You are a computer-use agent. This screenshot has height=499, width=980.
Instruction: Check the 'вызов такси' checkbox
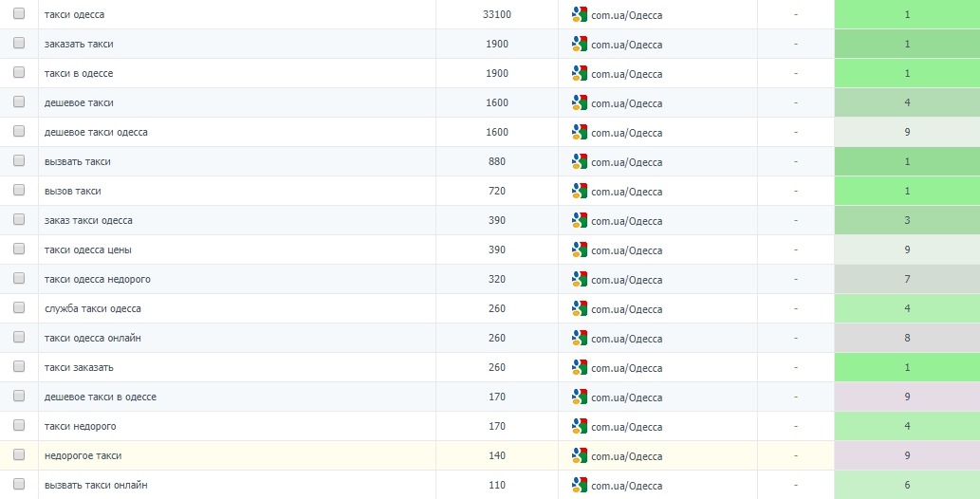(x=19, y=190)
